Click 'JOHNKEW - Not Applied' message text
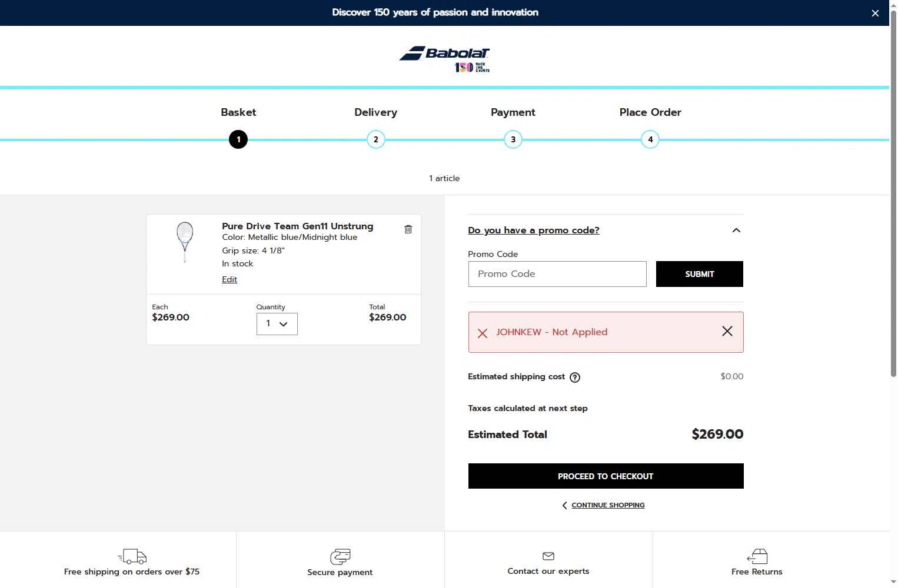 pyautogui.click(x=551, y=332)
